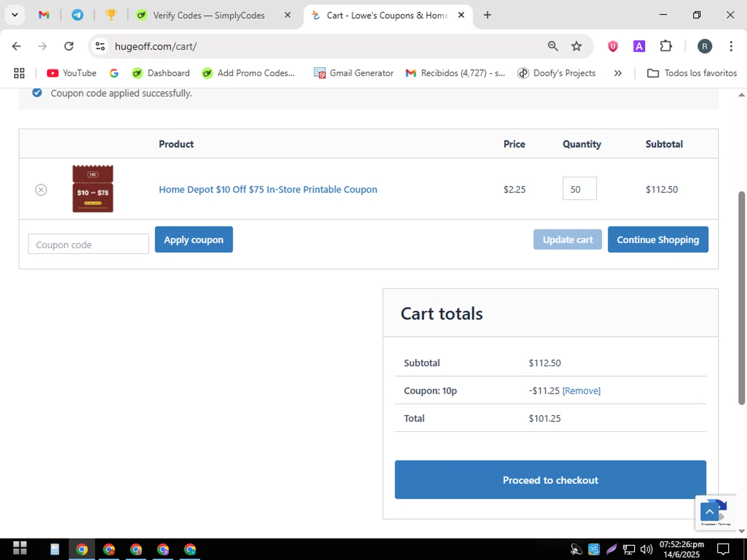The width and height of the screenshot is (747, 560).
Task: Select the Cart - Lowe's Coupons tab
Action: pyautogui.click(x=387, y=15)
